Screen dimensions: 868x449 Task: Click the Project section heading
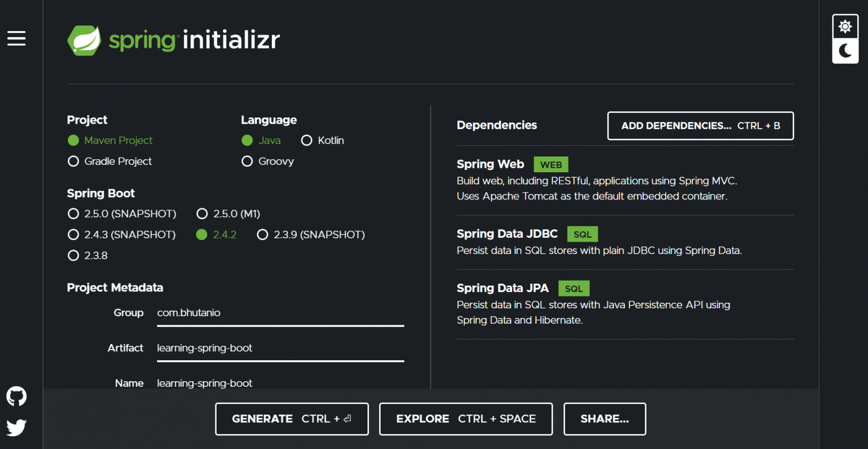87,120
